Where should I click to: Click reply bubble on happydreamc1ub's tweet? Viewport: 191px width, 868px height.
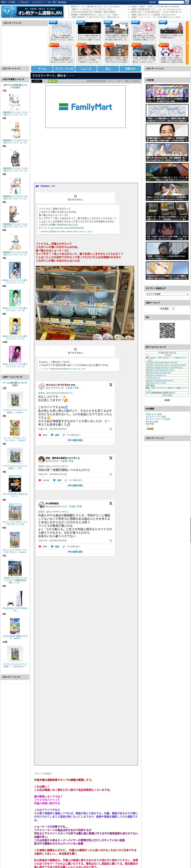pos(52,547)
